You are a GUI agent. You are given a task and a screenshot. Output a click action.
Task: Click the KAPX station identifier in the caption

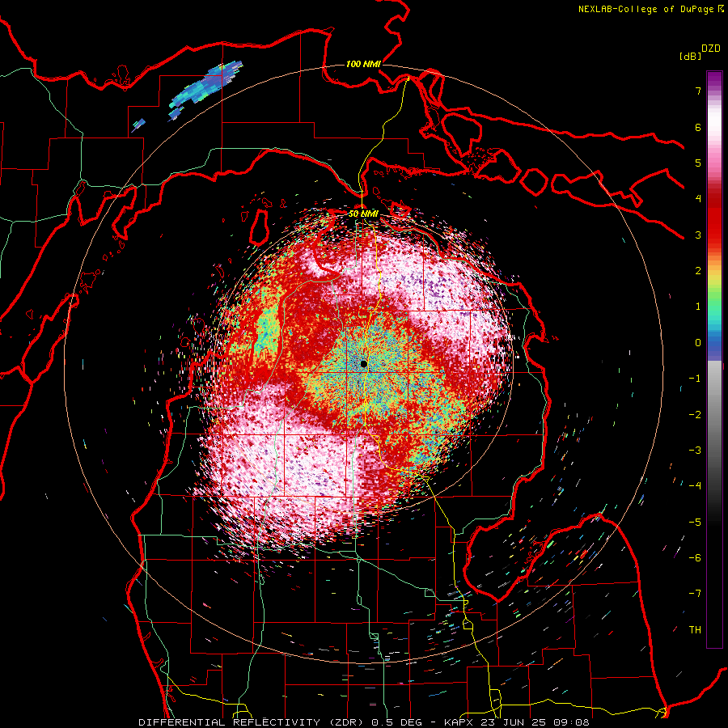pyautogui.click(x=459, y=722)
